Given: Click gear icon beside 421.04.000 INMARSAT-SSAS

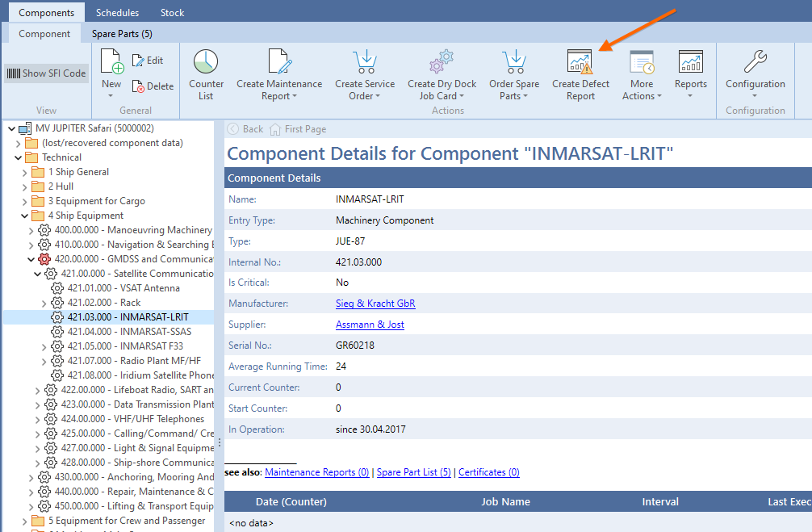Looking at the screenshot, I should coord(57,332).
